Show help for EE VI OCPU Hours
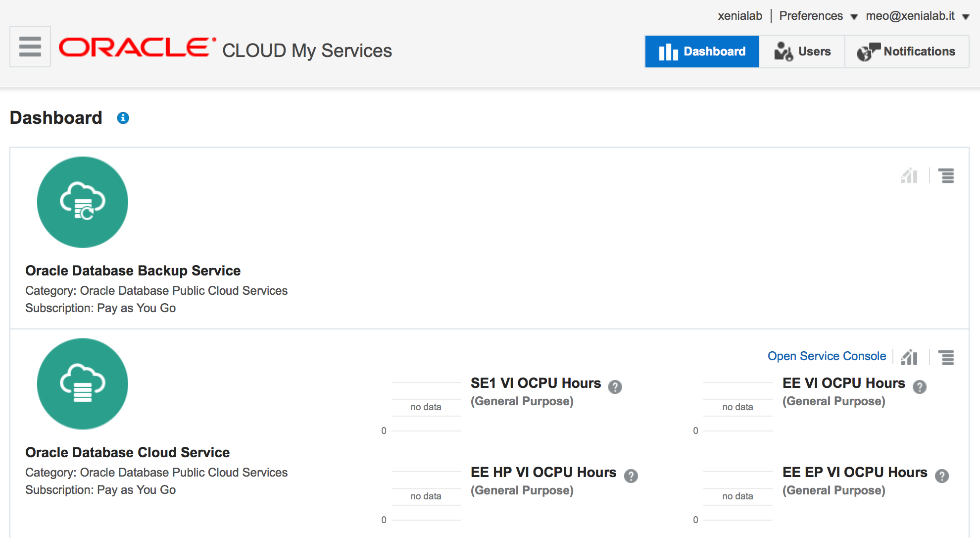Screen dimensions: 980x538 click(920, 387)
